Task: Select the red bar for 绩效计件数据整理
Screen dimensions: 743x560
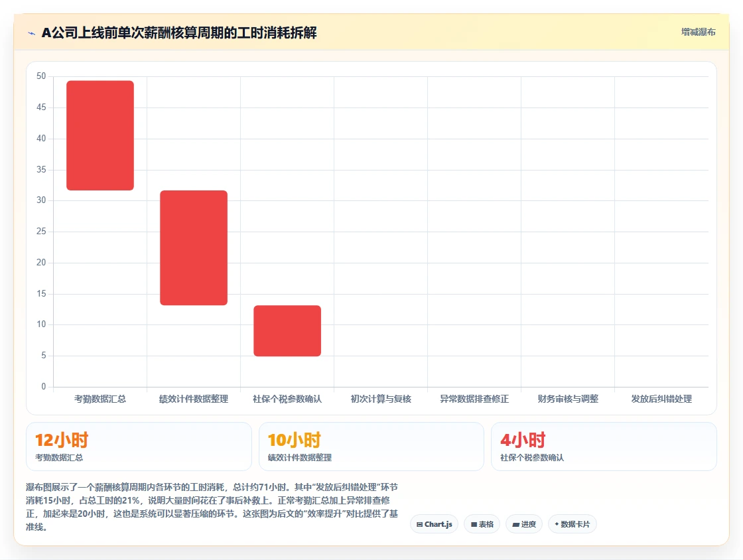Action: coord(194,247)
